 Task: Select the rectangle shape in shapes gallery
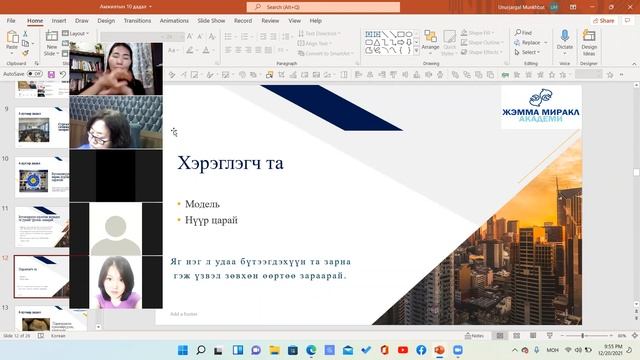[401, 35]
